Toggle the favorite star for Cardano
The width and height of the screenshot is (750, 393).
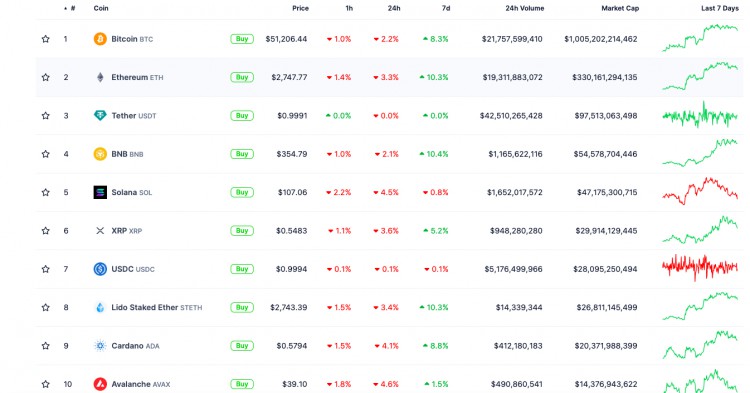[x=45, y=346]
